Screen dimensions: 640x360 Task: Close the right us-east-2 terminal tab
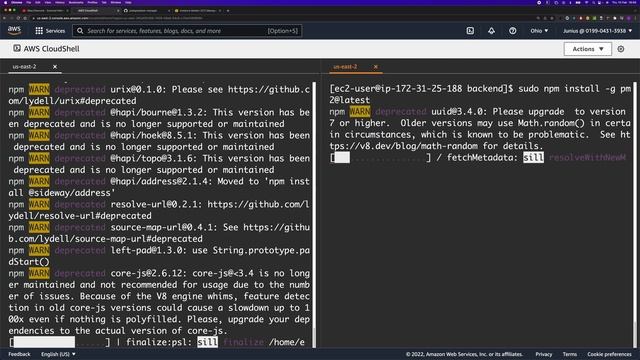[x=376, y=67]
